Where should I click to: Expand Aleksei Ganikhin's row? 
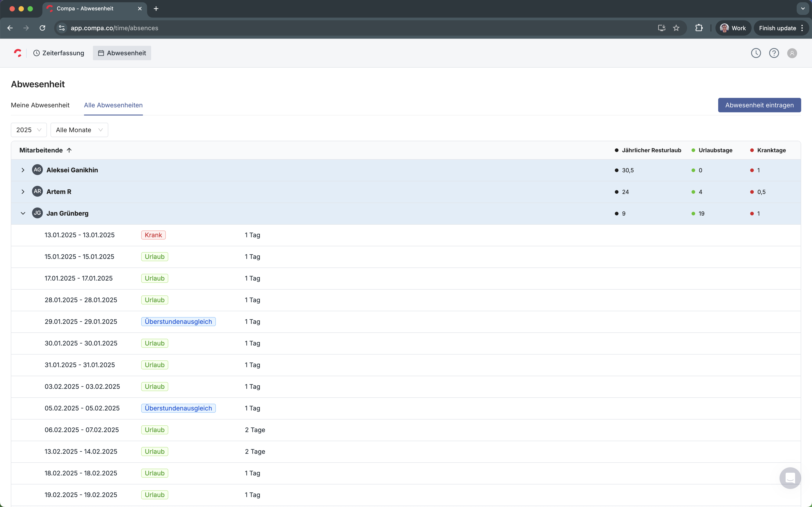pos(23,170)
